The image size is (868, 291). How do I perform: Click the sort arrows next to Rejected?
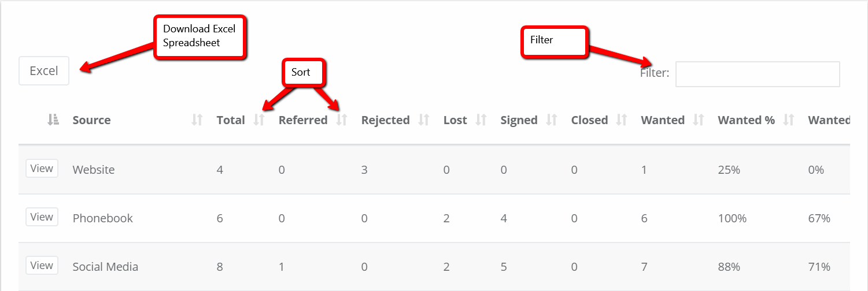pyautogui.click(x=424, y=120)
